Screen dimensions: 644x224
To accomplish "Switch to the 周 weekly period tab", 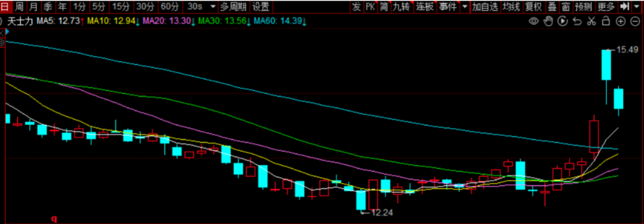I will pos(19,7).
